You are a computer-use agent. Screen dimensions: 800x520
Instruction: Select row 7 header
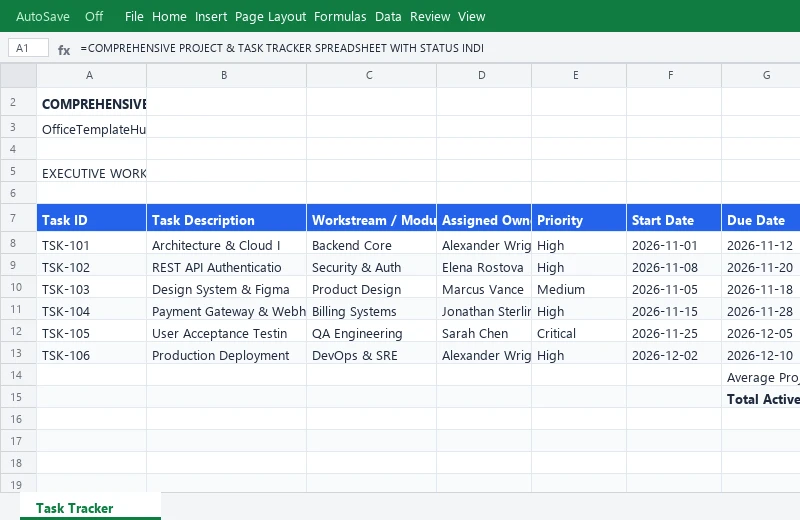[18, 218]
